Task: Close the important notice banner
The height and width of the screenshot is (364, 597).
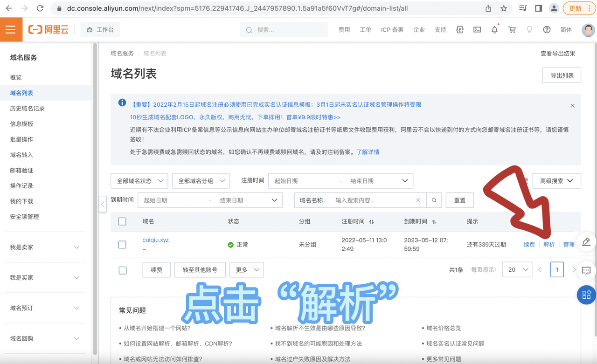Action: coord(573,106)
